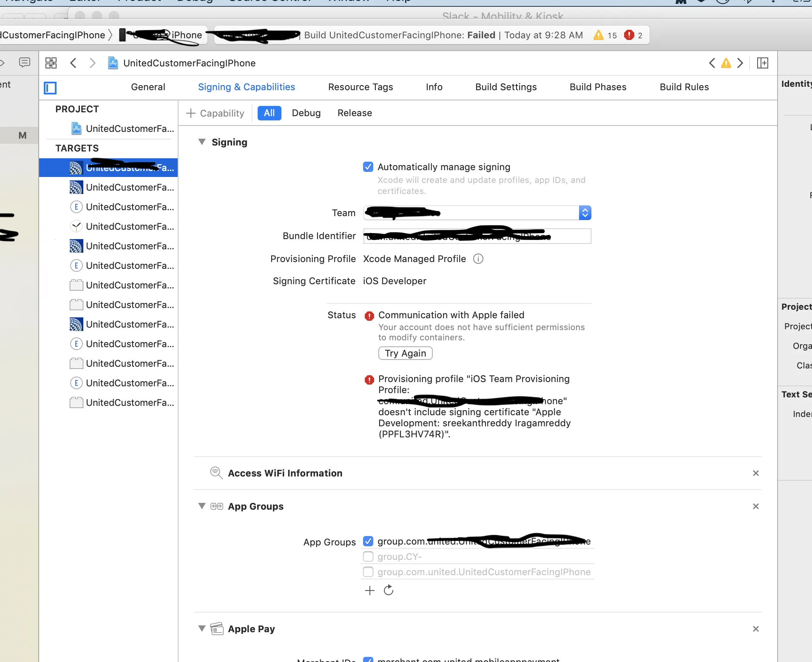
Task: Open the Build Settings tab
Action: [x=506, y=87]
